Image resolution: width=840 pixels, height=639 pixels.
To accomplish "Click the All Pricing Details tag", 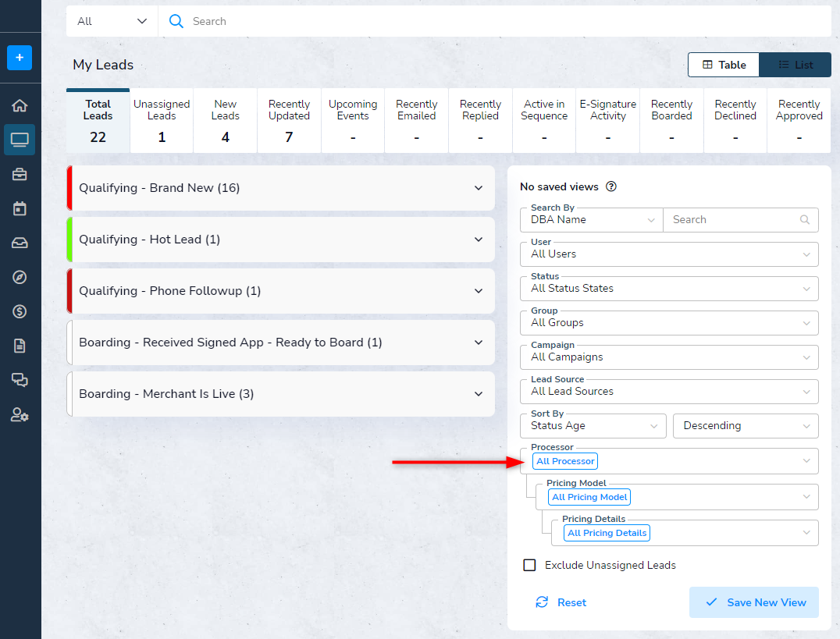I will click(x=607, y=533).
